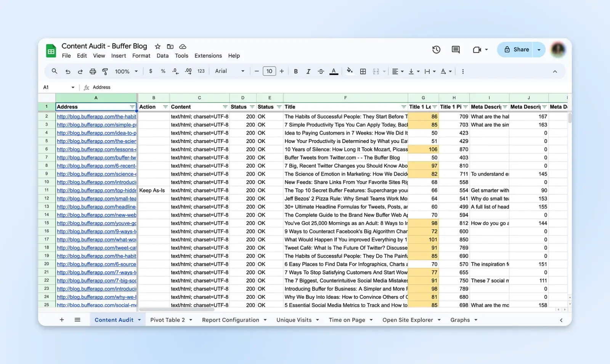Open the Extensions menu
The image size is (610, 364).
[208, 56]
